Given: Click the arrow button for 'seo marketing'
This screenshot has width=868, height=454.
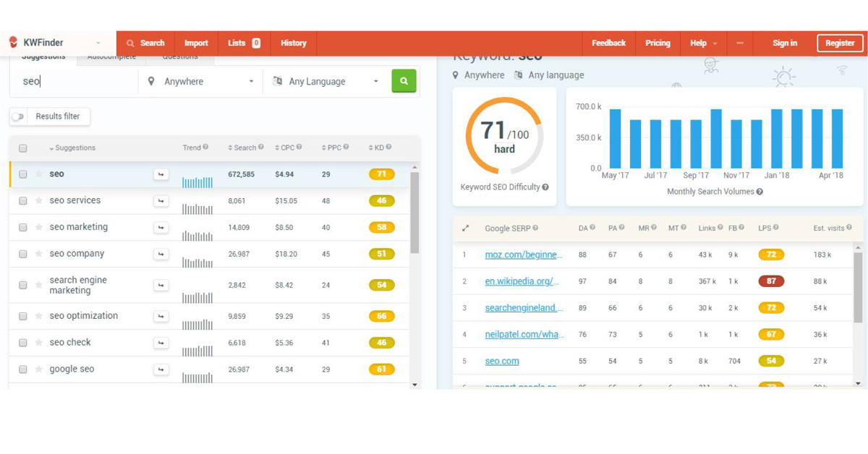Looking at the screenshot, I should (161, 228).
